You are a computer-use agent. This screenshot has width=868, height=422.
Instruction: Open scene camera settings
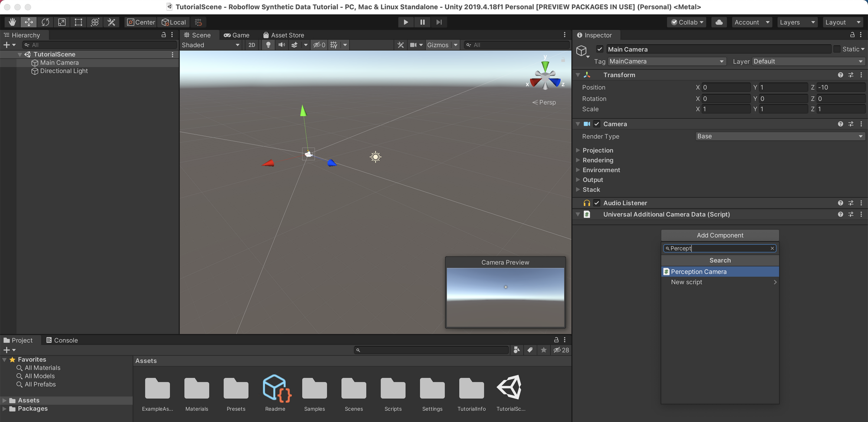pyautogui.click(x=416, y=45)
